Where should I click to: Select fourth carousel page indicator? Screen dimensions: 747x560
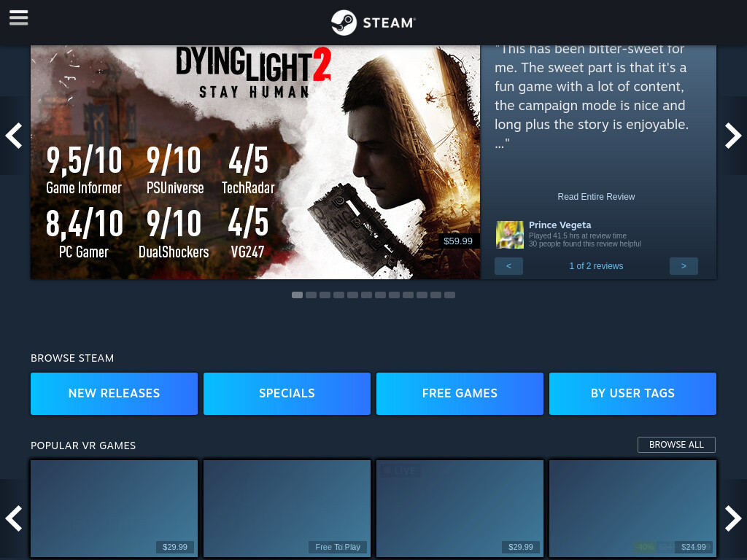click(338, 295)
